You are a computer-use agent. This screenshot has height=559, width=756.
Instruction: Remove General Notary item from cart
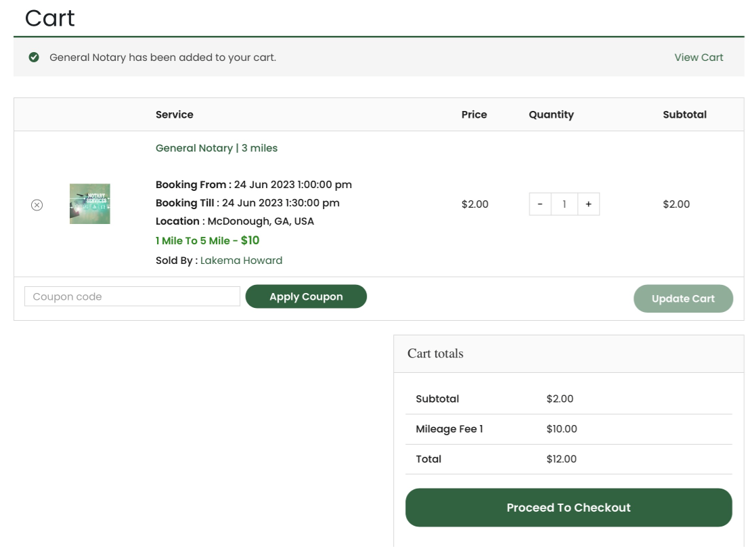(x=37, y=205)
